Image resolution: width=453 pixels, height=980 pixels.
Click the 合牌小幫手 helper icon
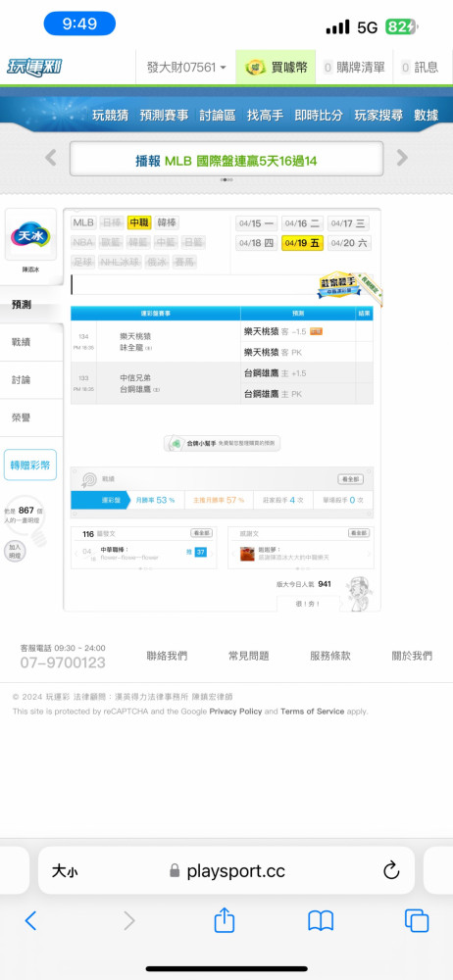point(176,443)
